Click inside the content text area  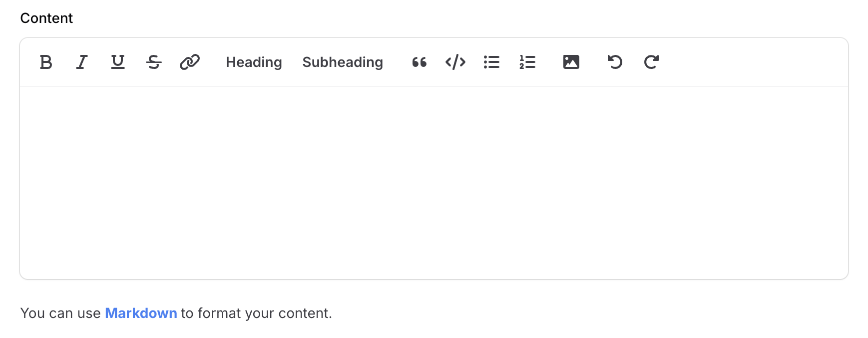pos(434,180)
